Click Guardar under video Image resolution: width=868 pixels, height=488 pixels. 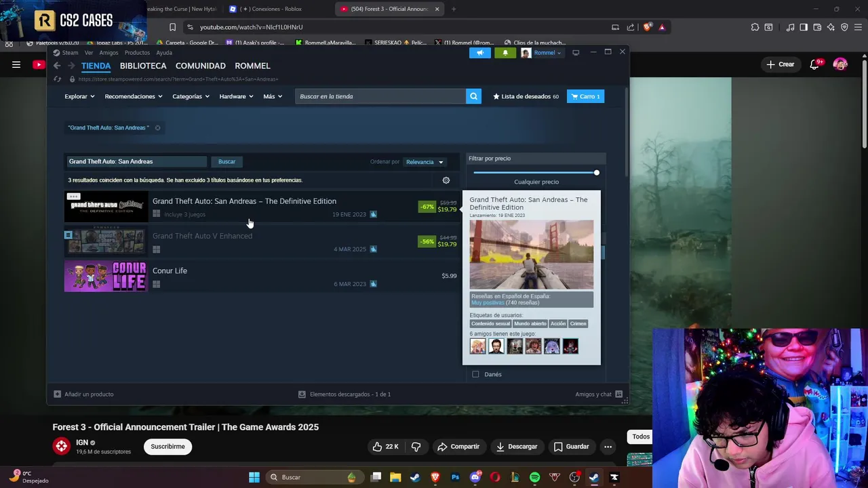tap(571, 447)
